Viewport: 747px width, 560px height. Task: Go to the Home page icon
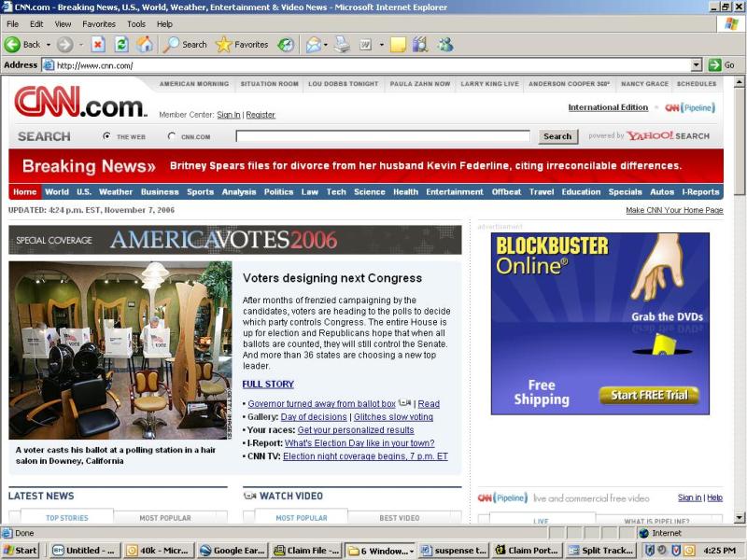tap(145, 45)
